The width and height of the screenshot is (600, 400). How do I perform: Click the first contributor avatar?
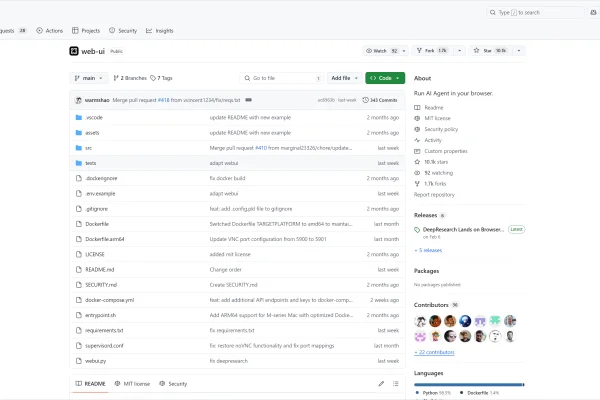point(420,321)
